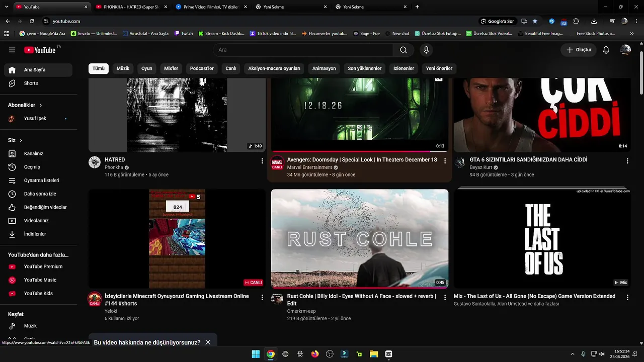
Task: Click the Phonkha channel avatar
Action: click(x=95, y=162)
